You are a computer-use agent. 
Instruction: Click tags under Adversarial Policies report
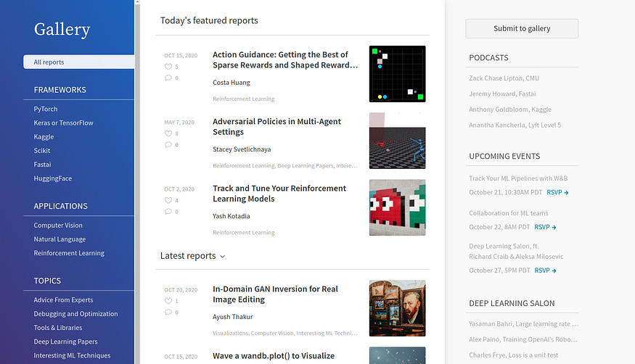pos(284,166)
